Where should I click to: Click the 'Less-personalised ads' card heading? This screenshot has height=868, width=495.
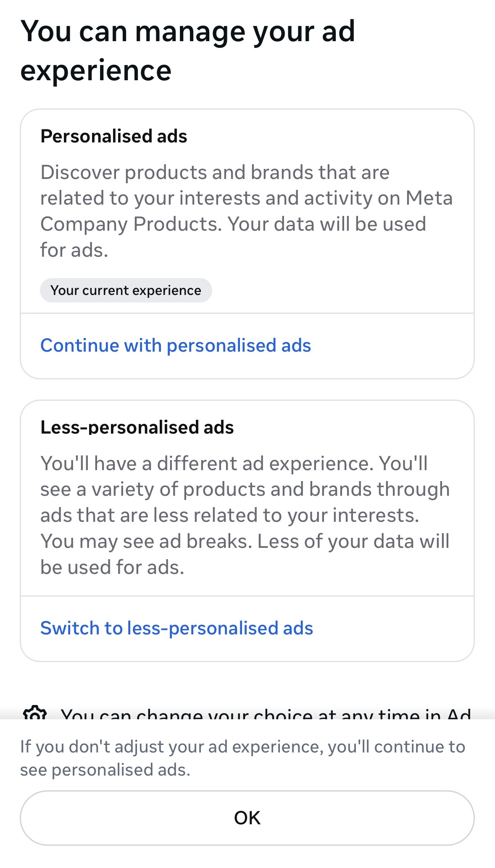point(137,427)
